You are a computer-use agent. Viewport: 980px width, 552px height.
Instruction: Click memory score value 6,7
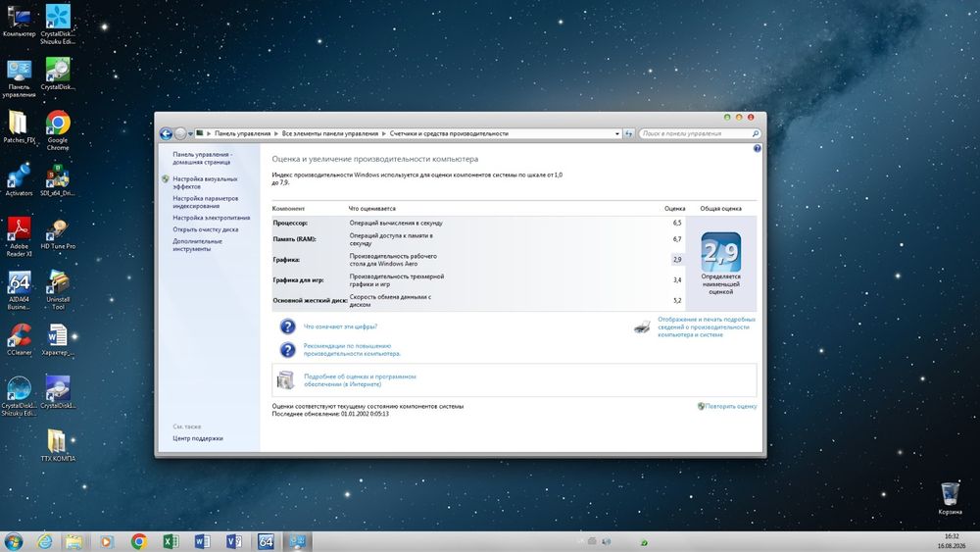coord(677,239)
